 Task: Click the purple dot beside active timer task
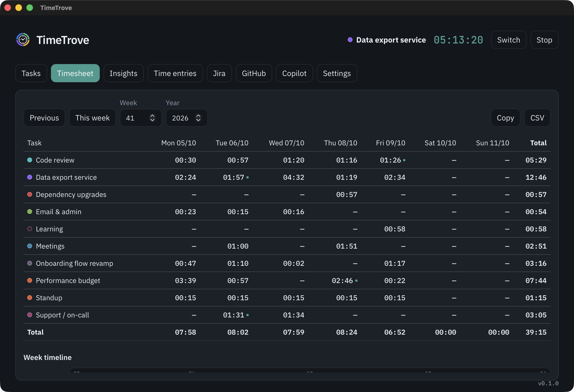coord(350,40)
